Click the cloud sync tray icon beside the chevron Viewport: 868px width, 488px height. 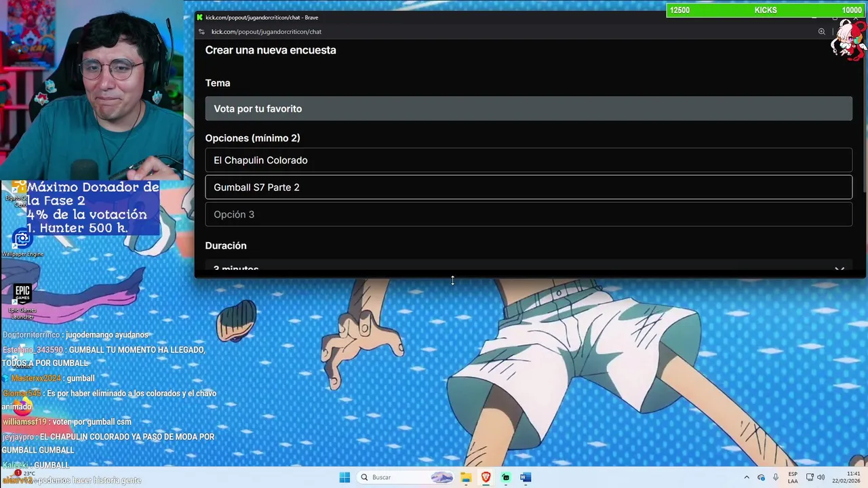coord(761,477)
